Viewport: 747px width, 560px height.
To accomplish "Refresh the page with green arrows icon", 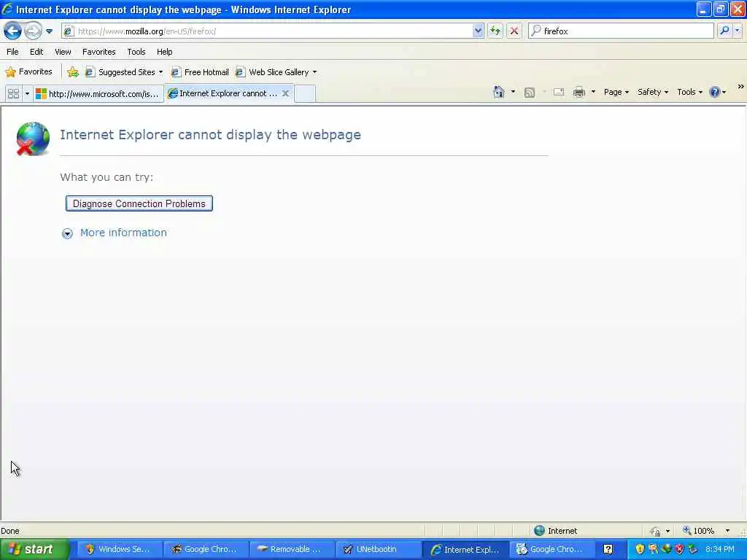I will pyautogui.click(x=495, y=31).
